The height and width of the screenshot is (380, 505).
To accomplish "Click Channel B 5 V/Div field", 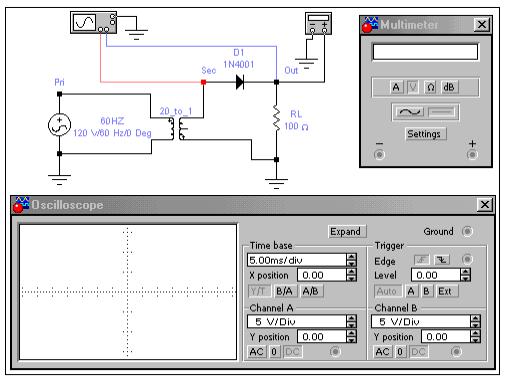I will pyautogui.click(x=421, y=322).
